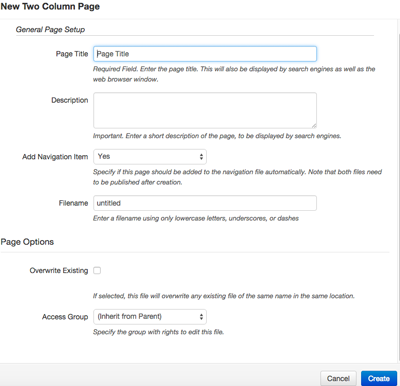This screenshot has width=400, height=386.
Task: Focus the Description text area
Action: [205, 110]
